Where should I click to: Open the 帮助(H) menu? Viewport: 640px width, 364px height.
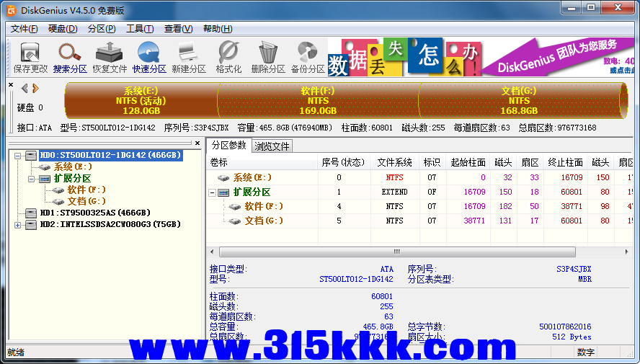218,29
